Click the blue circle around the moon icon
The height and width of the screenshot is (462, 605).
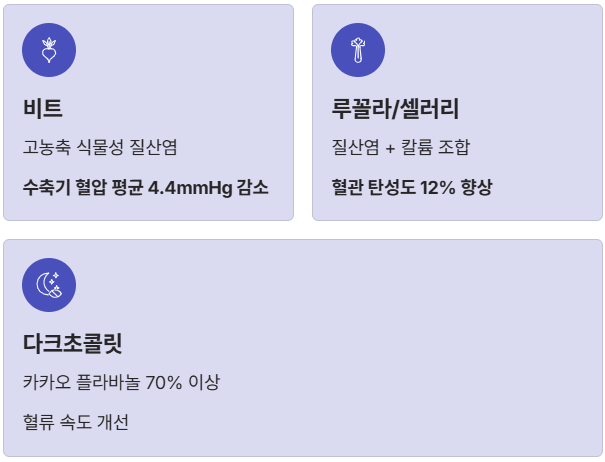[x=49, y=285]
